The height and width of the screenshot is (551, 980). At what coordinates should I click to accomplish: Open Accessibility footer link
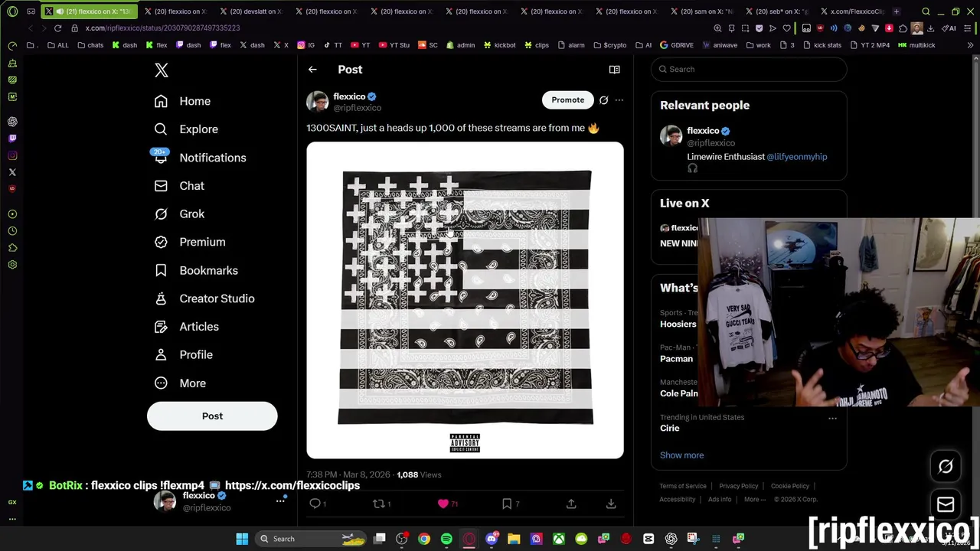678,499
